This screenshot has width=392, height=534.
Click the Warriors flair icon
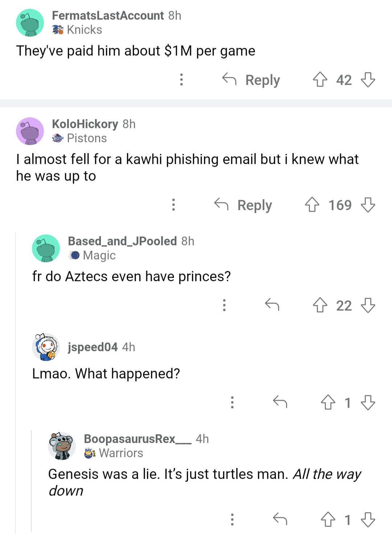pos(89,453)
